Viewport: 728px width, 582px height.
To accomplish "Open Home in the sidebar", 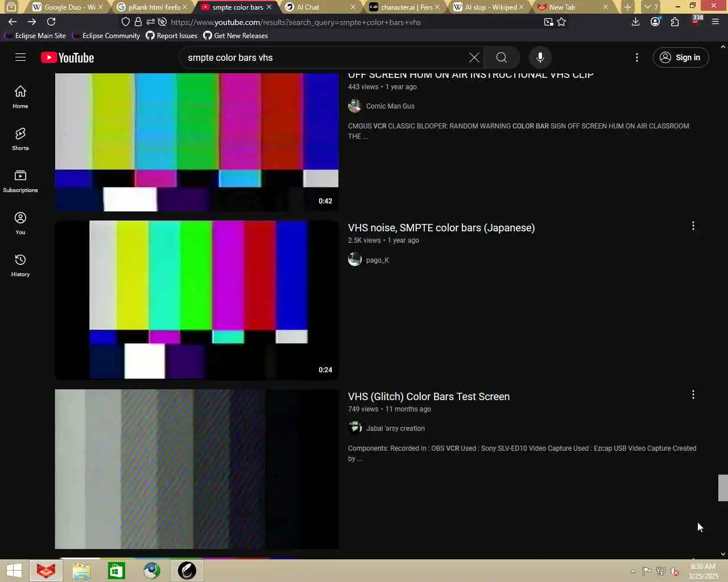I will click(20, 97).
